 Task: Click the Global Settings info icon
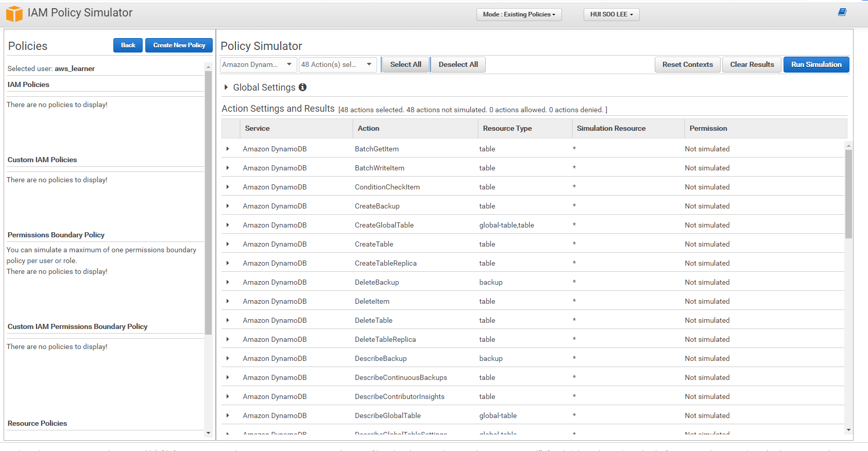click(302, 87)
